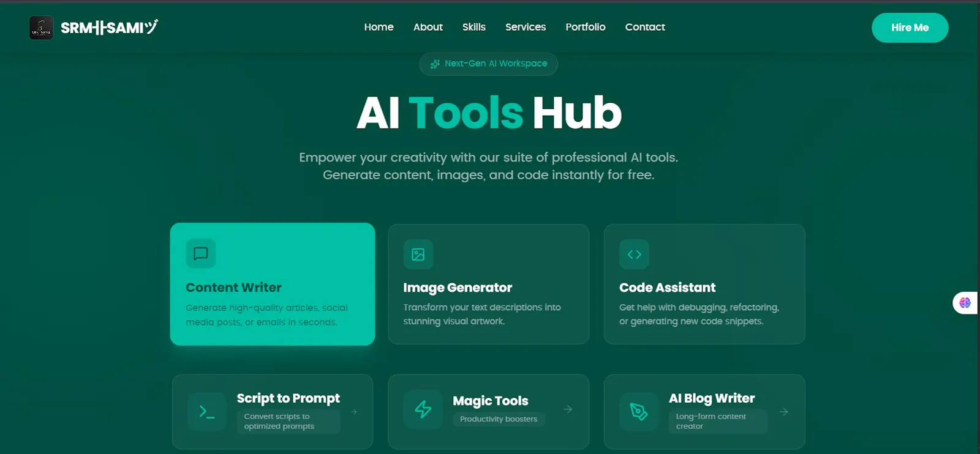
Task: Select the Image Generator card title
Action: click(458, 288)
